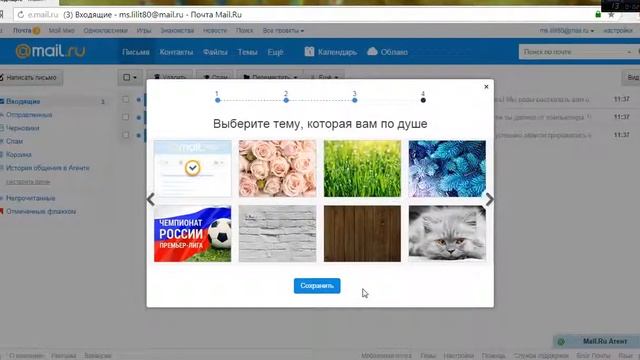Open the Черновики drafts folder
This screenshot has height=360, width=640.
tap(22, 128)
